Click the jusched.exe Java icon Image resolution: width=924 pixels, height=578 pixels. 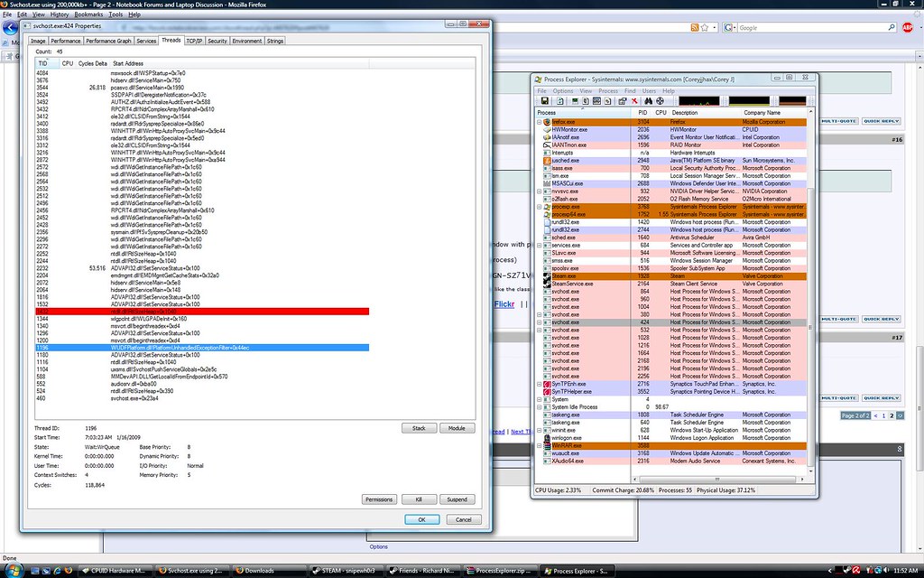point(548,161)
